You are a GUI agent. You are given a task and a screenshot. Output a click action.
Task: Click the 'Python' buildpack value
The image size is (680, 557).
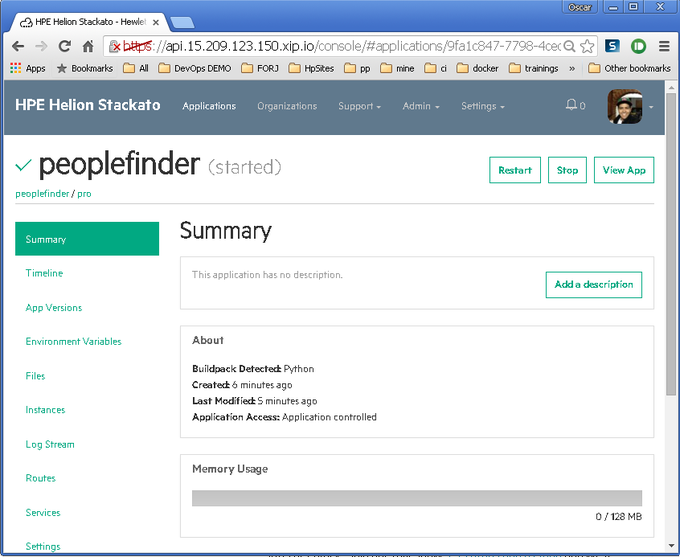click(299, 369)
